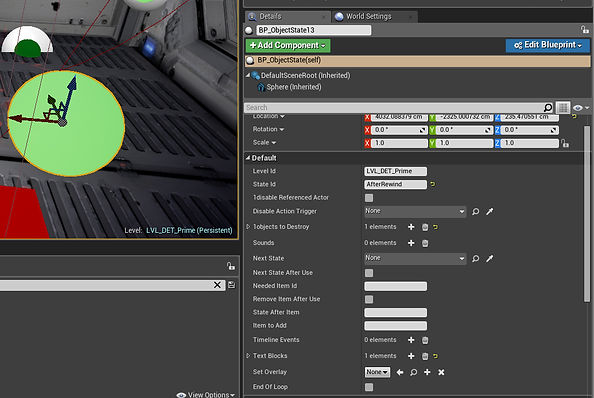Collapse DefaultSceneRoot component tree
594x398 pixels.
click(x=248, y=75)
